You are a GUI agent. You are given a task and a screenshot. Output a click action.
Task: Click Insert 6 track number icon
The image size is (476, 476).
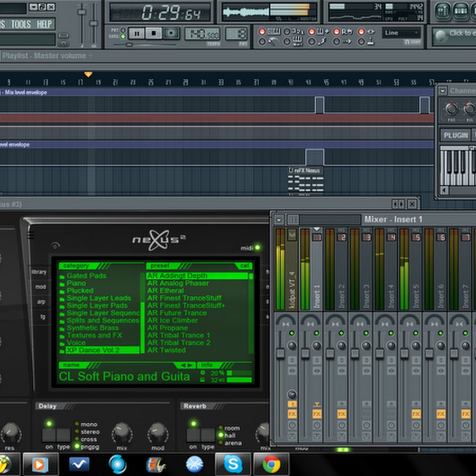(x=441, y=237)
